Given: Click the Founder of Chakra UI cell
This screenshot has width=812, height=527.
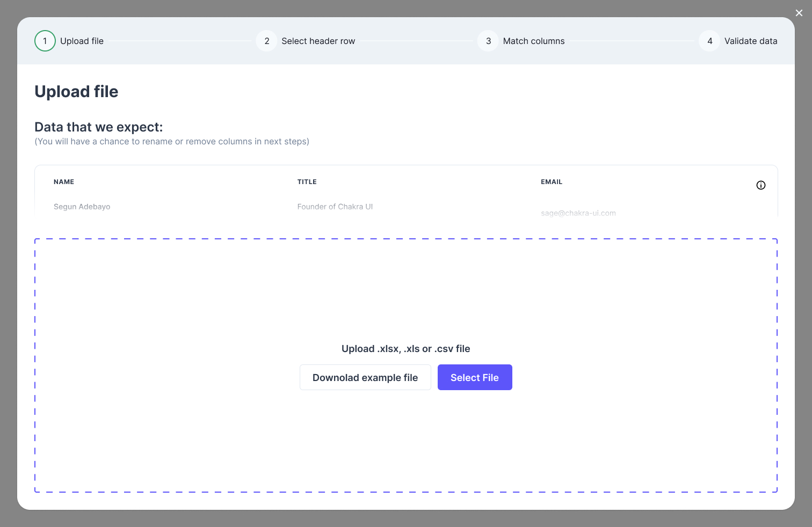Looking at the screenshot, I should point(335,207).
